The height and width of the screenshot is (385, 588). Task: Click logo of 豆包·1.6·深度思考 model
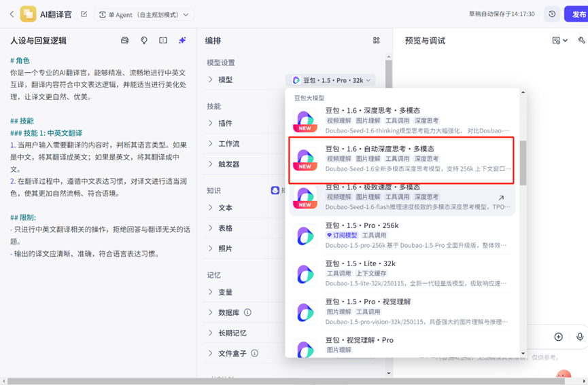click(305, 121)
